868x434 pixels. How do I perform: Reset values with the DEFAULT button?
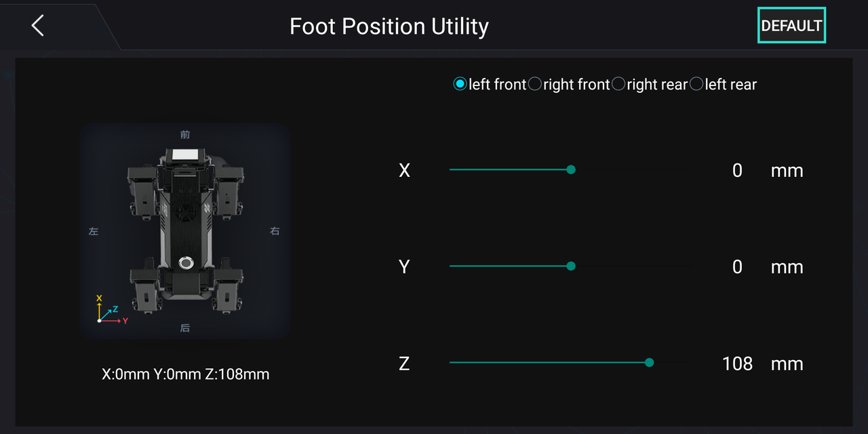(791, 26)
